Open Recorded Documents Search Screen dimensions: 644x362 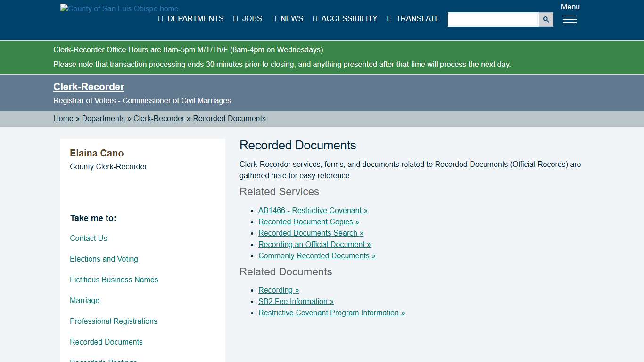tap(311, 233)
